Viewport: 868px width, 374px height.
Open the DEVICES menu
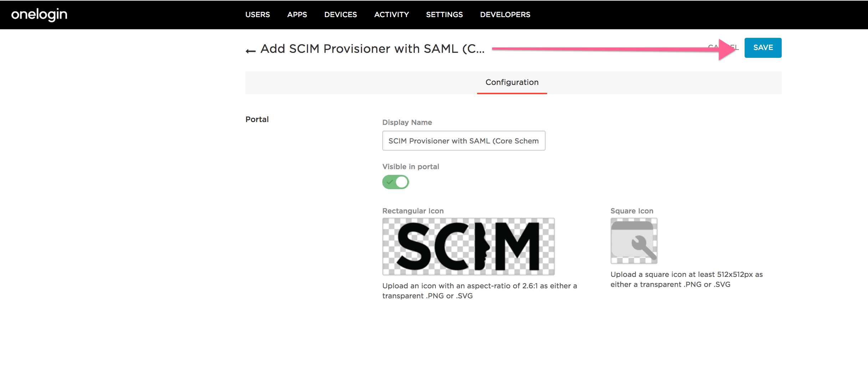[x=341, y=15]
